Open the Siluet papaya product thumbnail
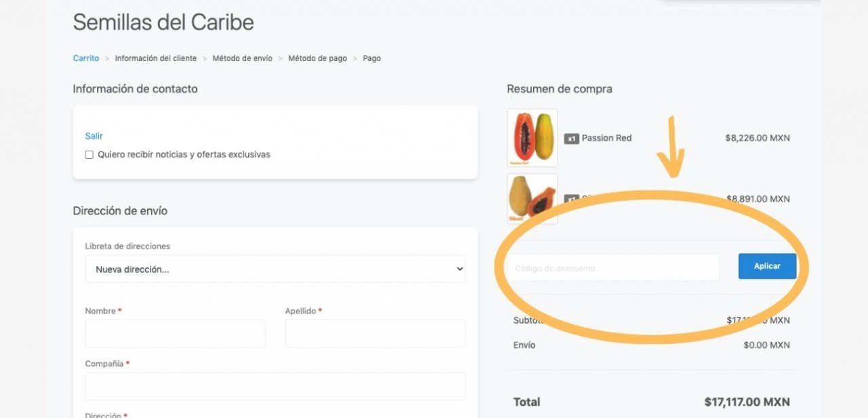This screenshot has height=418, width=868. pyautogui.click(x=532, y=199)
